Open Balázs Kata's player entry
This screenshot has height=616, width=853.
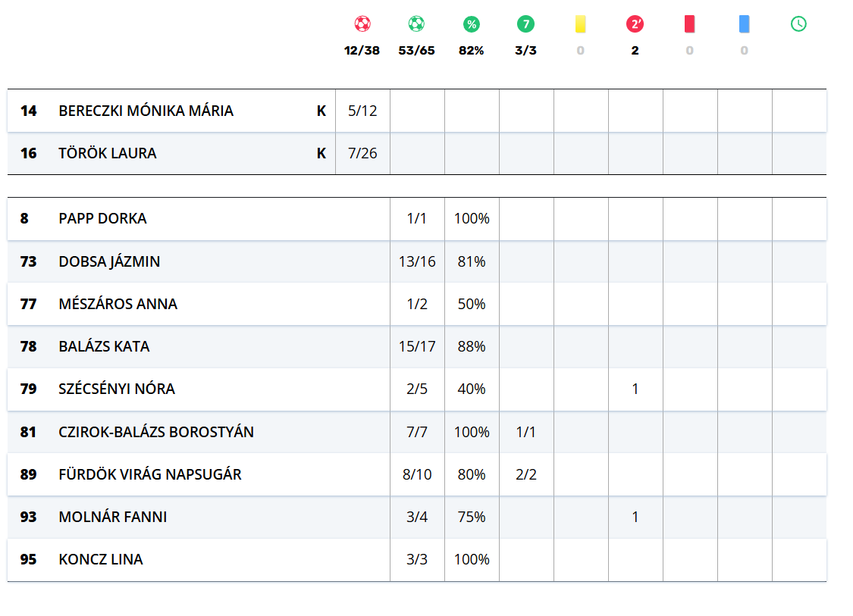coord(104,346)
